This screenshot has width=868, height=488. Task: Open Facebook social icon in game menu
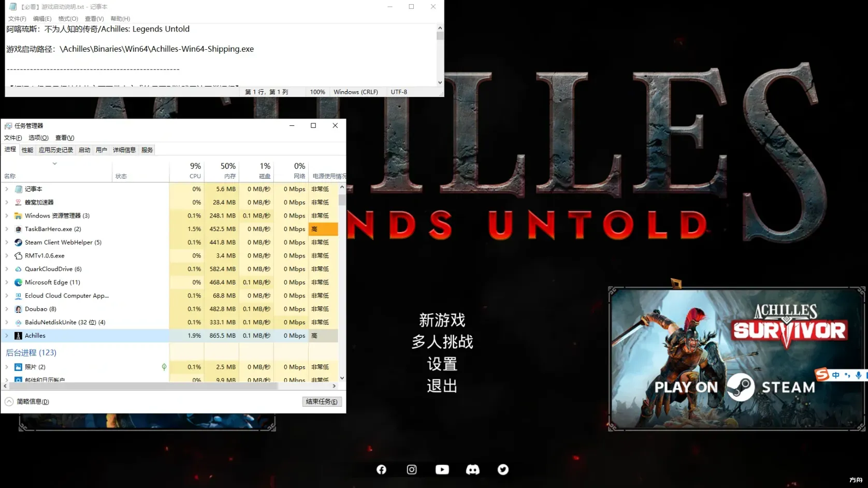[x=381, y=469]
